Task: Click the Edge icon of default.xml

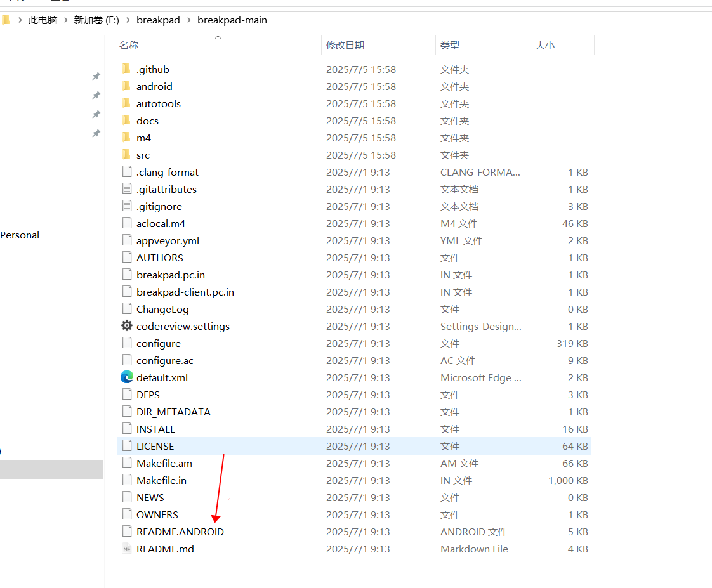Action: [x=127, y=377]
